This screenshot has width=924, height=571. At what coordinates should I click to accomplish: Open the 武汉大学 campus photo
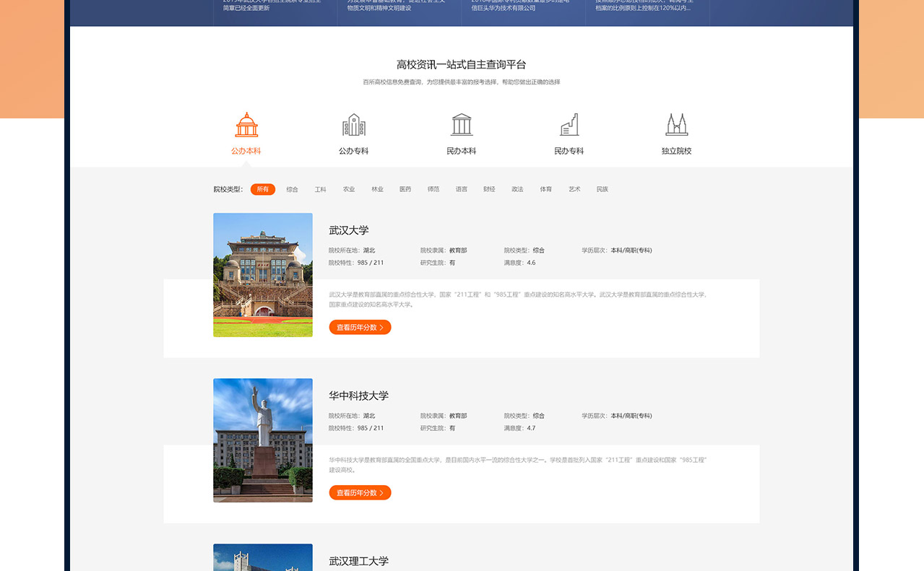pyautogui.click(x=263, y=275)
